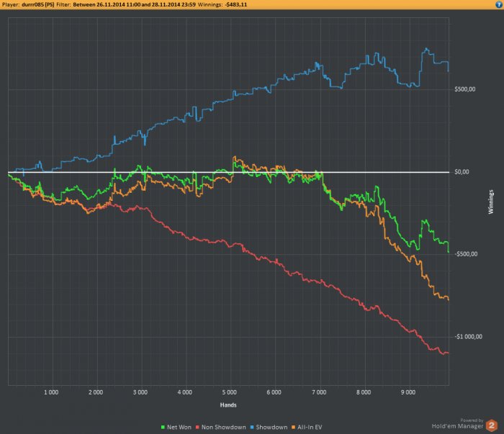
Task: Click the date filter text in header
Action: pos(134,4)
